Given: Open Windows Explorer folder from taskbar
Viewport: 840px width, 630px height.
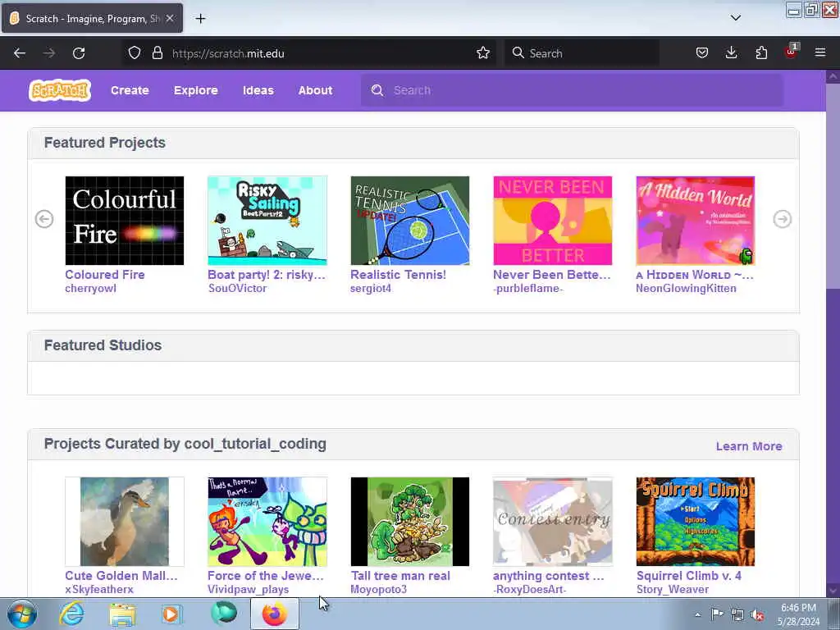Looking at the screenshot, I should point(122,614).
